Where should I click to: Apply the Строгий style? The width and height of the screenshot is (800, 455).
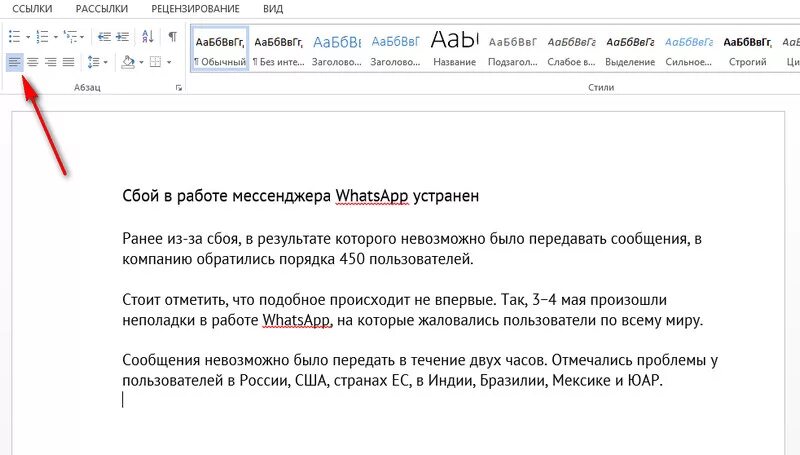tap(747, 49)
